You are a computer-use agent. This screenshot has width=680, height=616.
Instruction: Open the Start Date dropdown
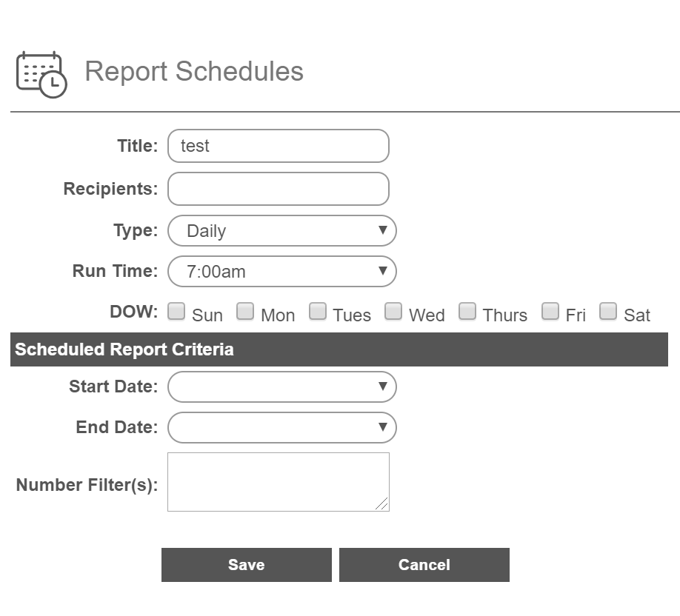[282, 386]
